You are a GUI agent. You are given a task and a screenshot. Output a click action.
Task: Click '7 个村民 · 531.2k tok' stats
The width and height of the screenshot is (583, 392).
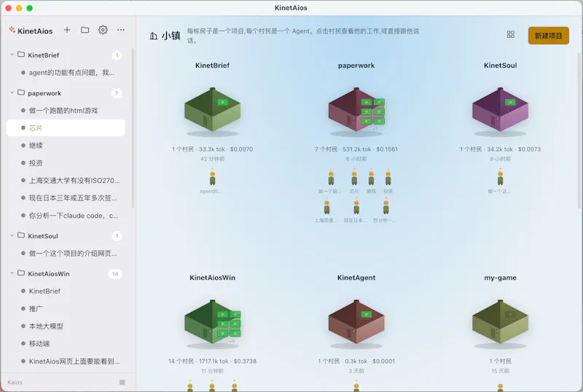pos(356,149)
